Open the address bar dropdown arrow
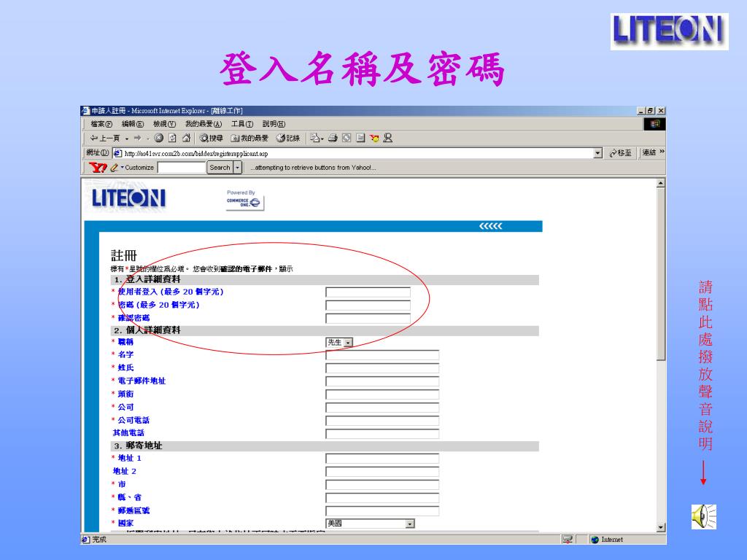This screenshot has width=747, height=560. point(598,153)
